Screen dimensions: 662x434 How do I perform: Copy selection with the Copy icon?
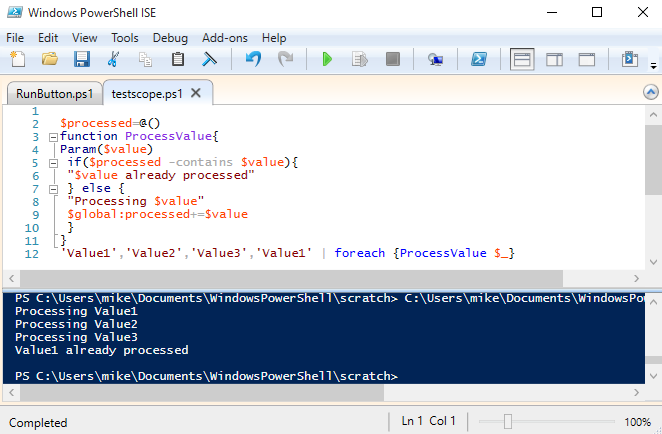tap(146, 60)
